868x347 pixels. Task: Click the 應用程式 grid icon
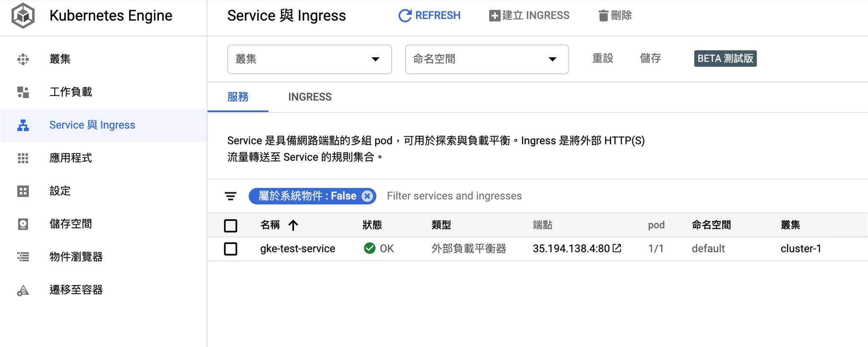point(23,158)
